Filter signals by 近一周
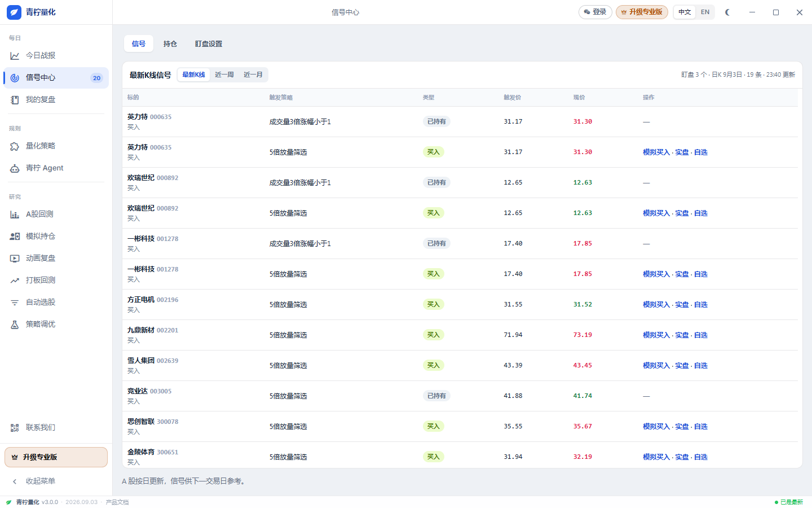The image size is (812, 508). pyautogui.click(x=224, y=75)
